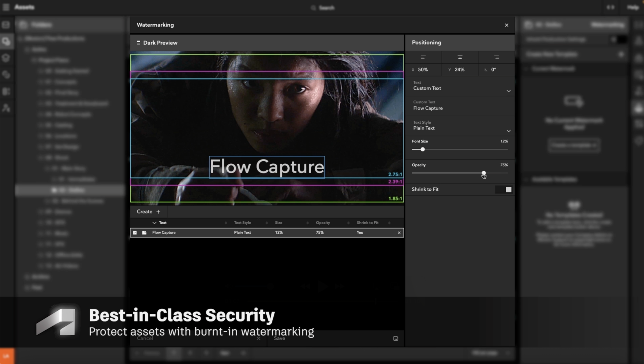Click the plus icon next to Create
The height and width of the screenshot is (364, 644).
click(158, 212)
